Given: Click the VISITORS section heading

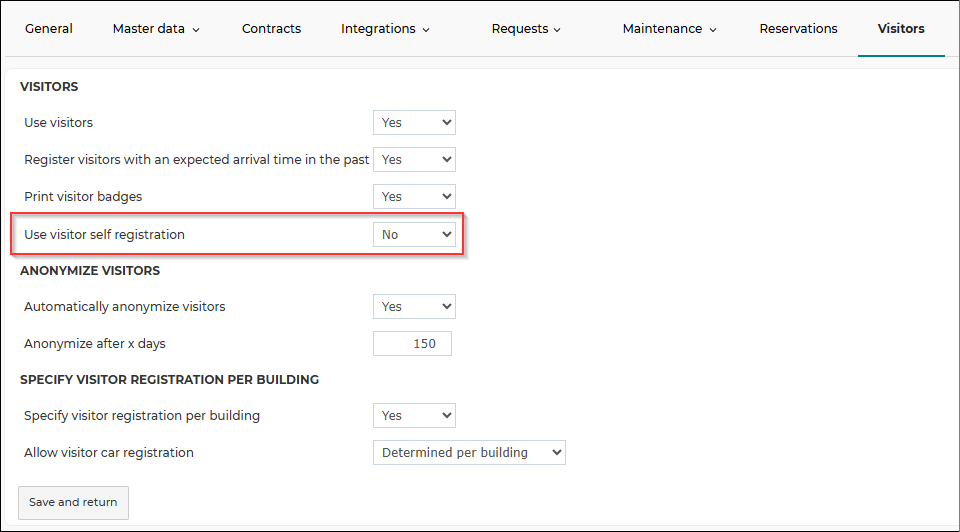Looking at the screenshot, I should 49,86.
